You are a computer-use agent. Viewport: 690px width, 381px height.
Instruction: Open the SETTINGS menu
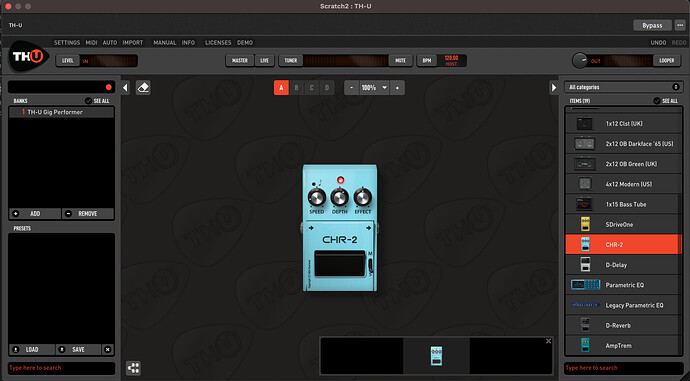pyautogui.click(x=67, y=43)
